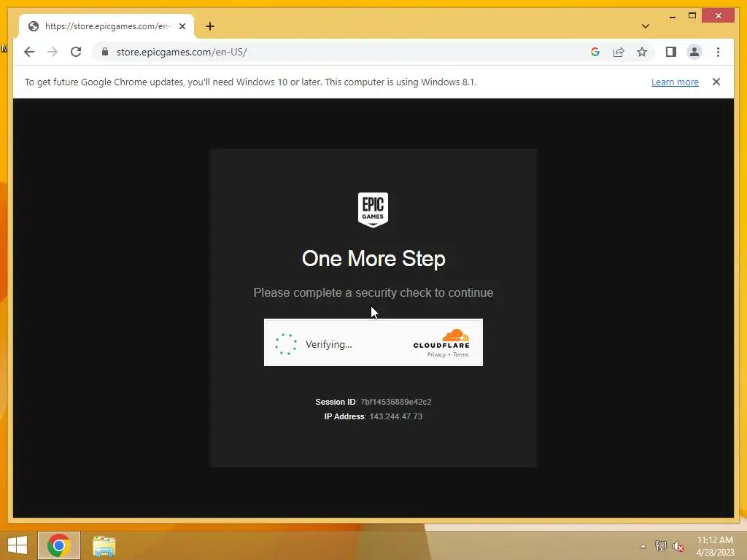Image resolution: width=747 pixels, height=560 pixels.
Task: Show hidden system tray icons
Action: pyautogui.click(x=643, y=546)
